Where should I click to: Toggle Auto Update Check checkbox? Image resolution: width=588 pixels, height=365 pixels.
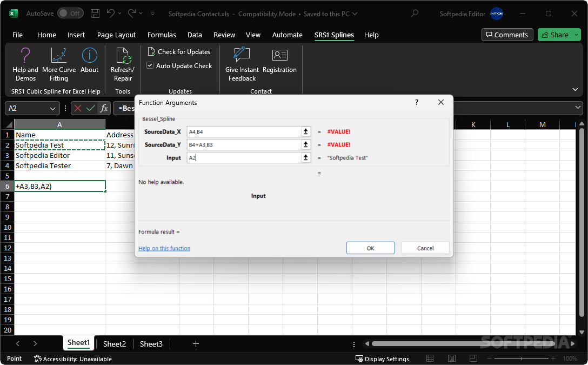(x=150, y=65)
